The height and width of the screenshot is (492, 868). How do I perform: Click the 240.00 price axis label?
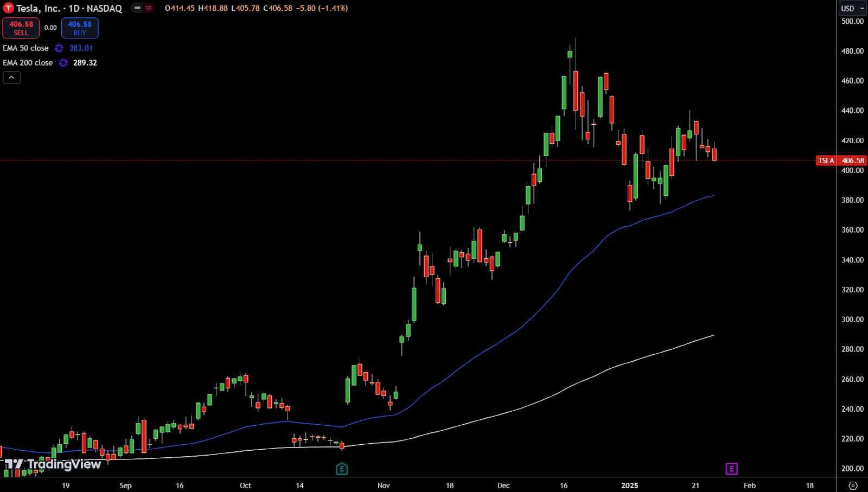click(x=852, y=409)
